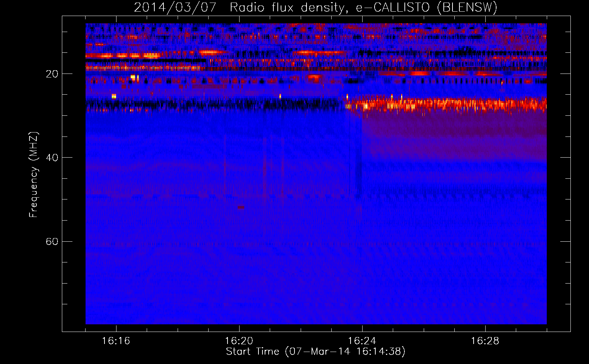Click the 20 MHz frequency tick label
The height and width of the screenshot is (364, 589).
[52, 74]
